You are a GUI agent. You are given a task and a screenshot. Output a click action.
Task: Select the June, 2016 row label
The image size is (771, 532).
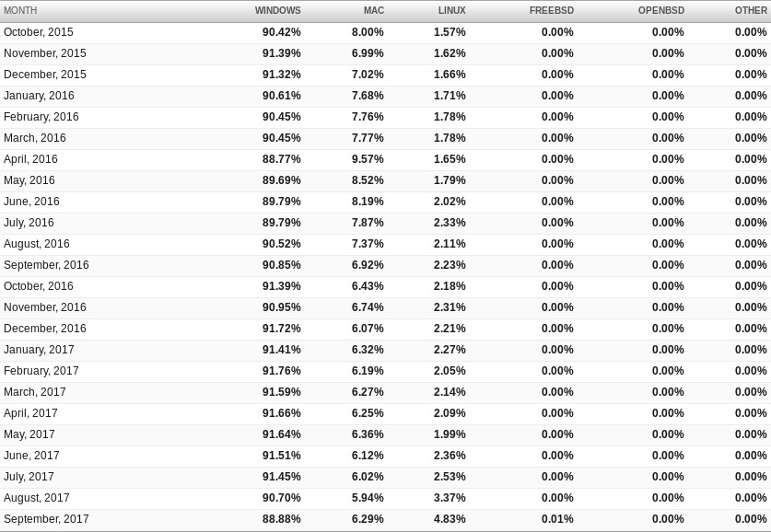[31, 202]
